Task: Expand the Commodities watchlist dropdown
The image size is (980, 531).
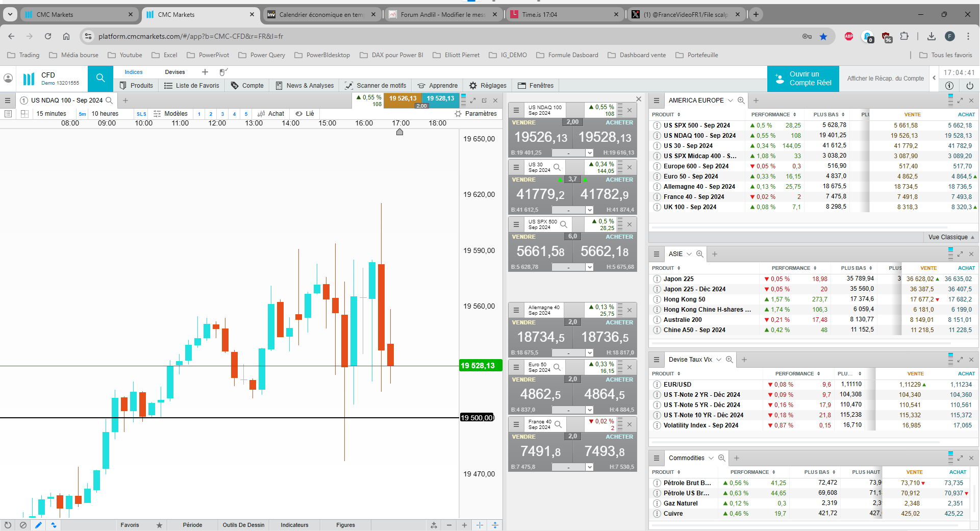Action: (x=711, y=458)
